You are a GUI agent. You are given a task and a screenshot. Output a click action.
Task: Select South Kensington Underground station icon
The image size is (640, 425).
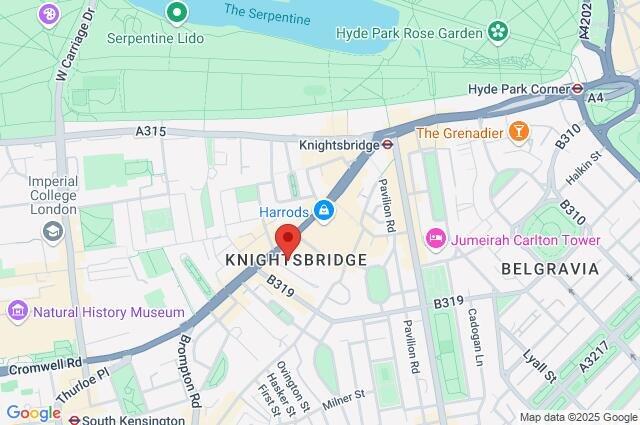point(74,420)
